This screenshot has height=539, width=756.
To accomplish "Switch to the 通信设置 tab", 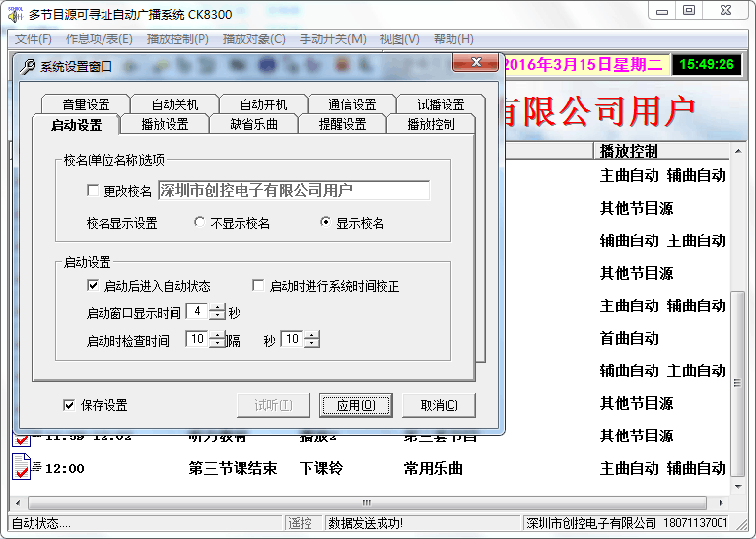I will (352, 104).
